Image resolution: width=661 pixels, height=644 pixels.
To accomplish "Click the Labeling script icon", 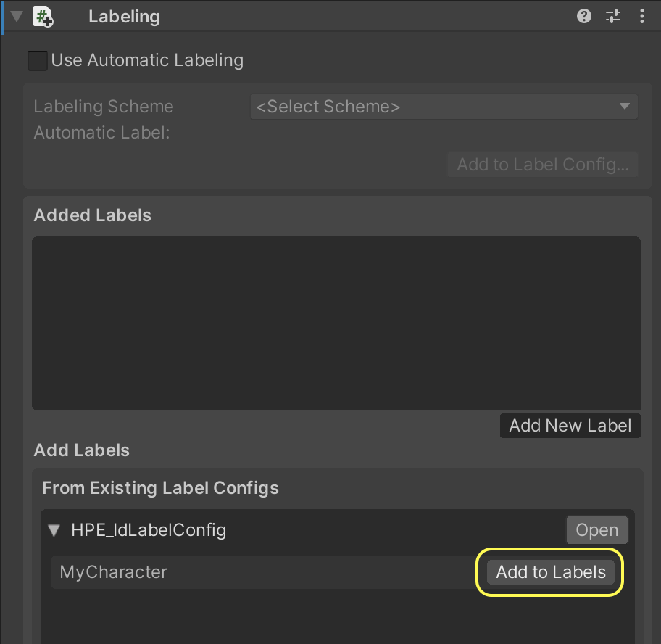I will [43, 16].
